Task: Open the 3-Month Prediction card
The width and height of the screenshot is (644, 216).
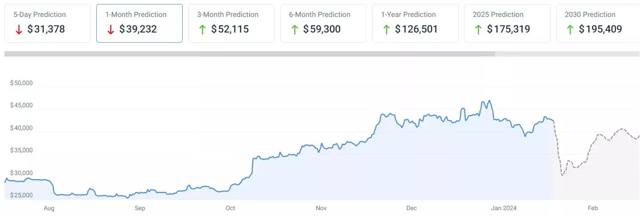Action: tap(232, 24)
